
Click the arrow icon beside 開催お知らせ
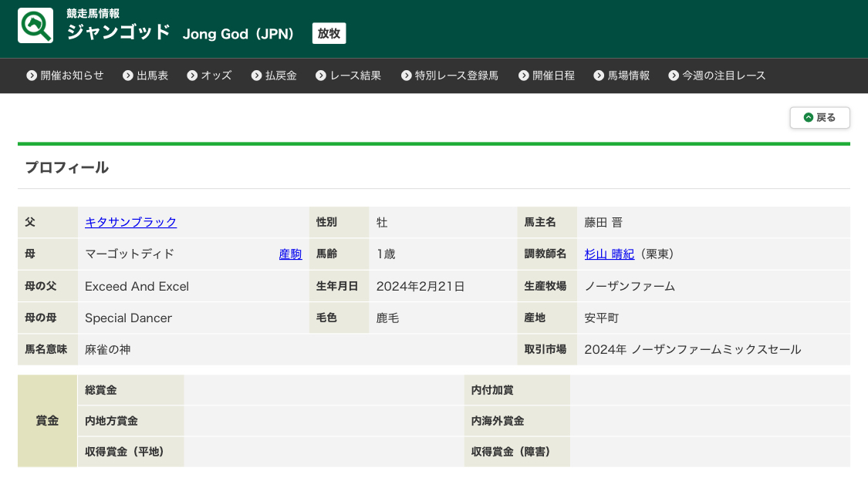[32, 76]
